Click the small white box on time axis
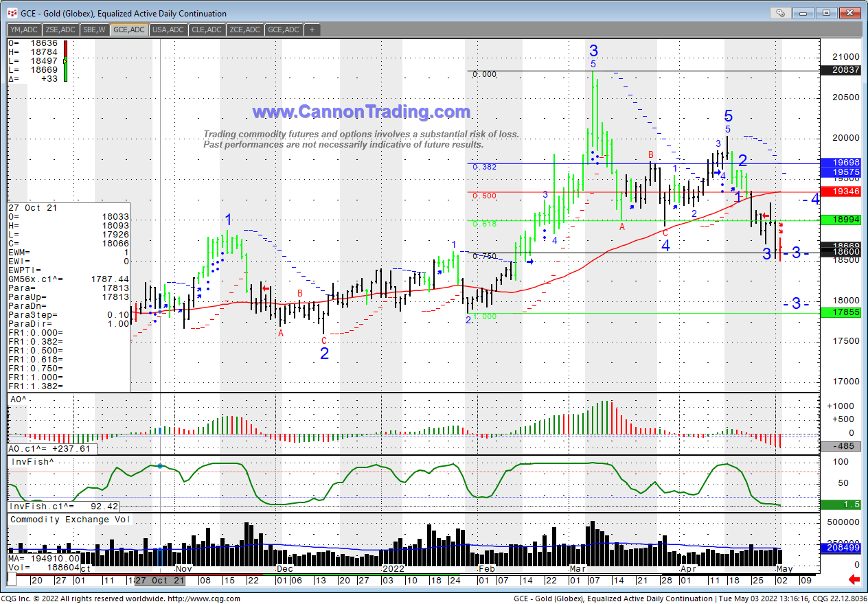The height and width of the screenshot is (604, 868). click(11, 580)
